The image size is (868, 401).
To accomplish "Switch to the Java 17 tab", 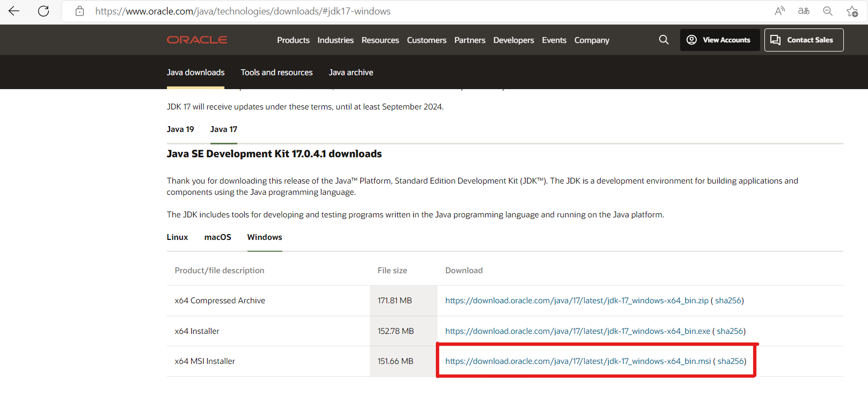I will (224, 129).
